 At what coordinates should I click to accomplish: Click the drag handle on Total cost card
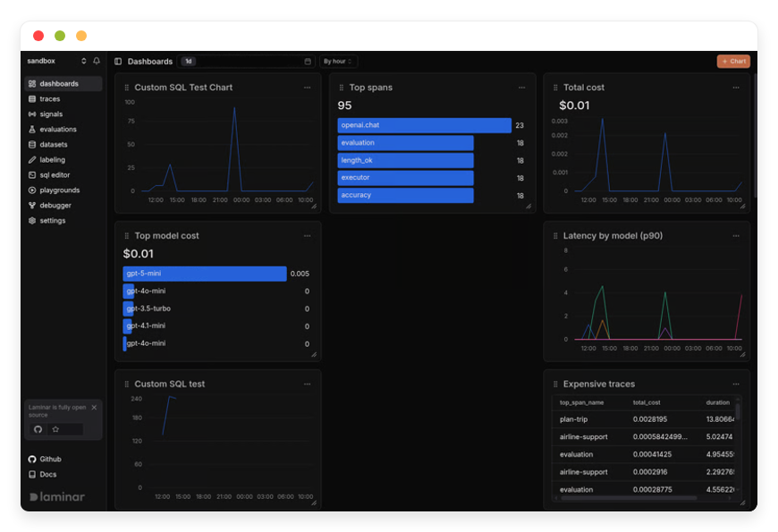(x=555, y=88)
